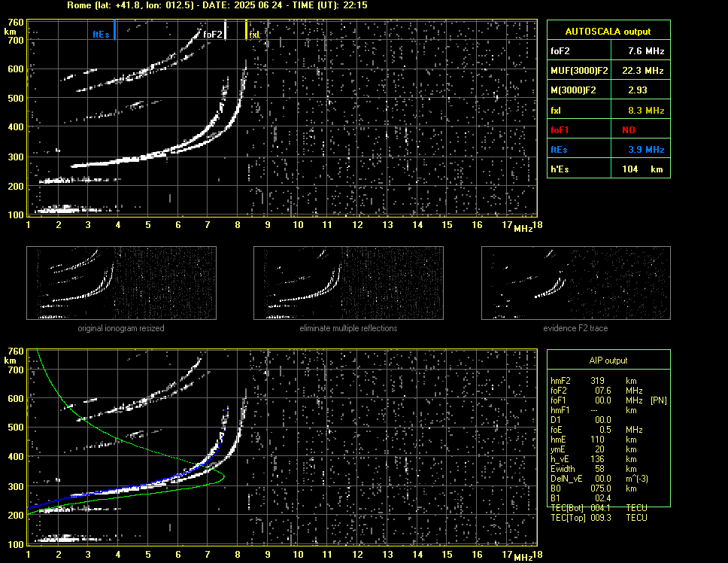The height and width of the screenshot is (563, 728).
Task: Click the 'MUF(3000)F2' label in AUTOSCALA table
Action: 579,71
